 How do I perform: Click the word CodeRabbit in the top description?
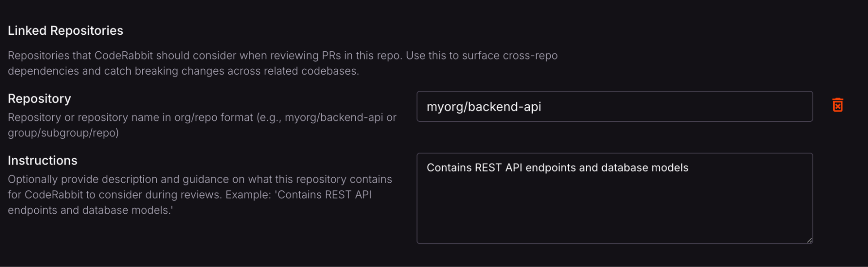(123, 56)
